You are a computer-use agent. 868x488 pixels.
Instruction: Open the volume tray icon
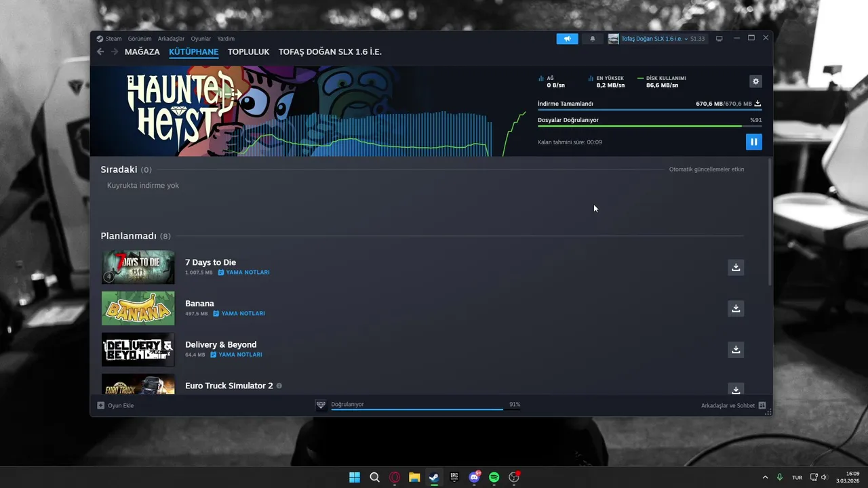tap(825, 477)
